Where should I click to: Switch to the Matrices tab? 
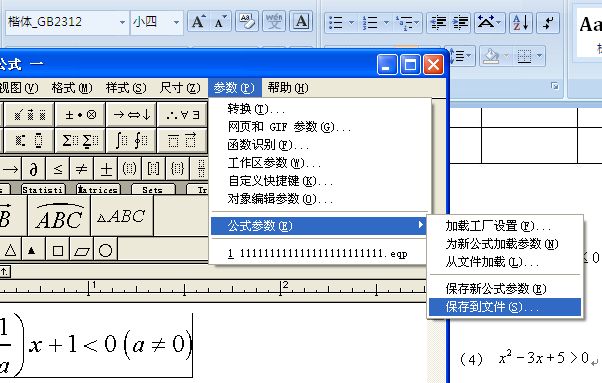coord(98,190)
